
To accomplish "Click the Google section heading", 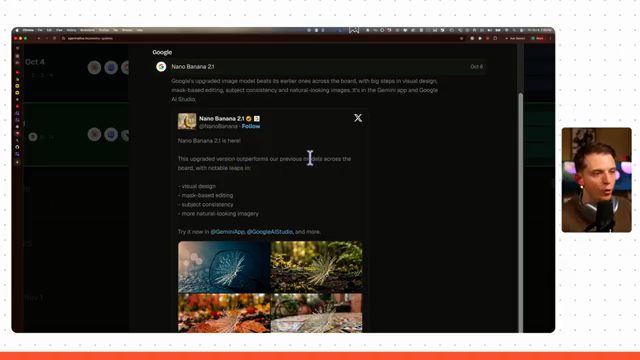I will coord(162,52).
